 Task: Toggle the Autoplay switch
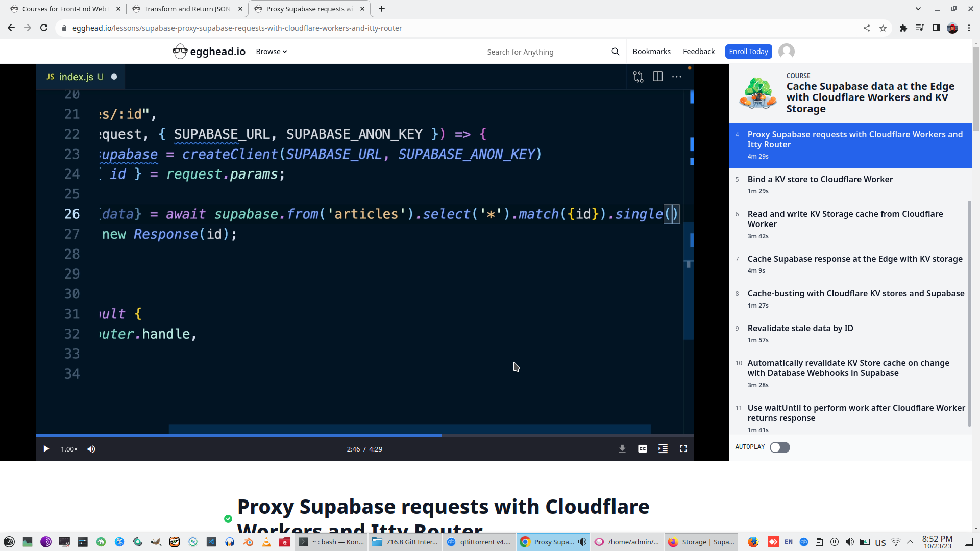click(x=779, y=447)
